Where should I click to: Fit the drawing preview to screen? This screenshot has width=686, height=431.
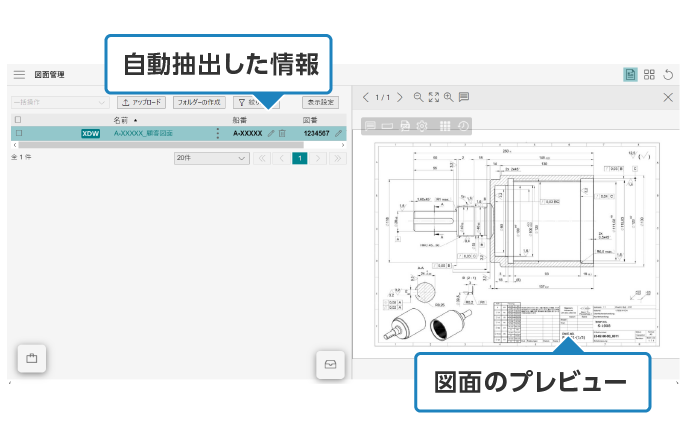click(434, 97)
